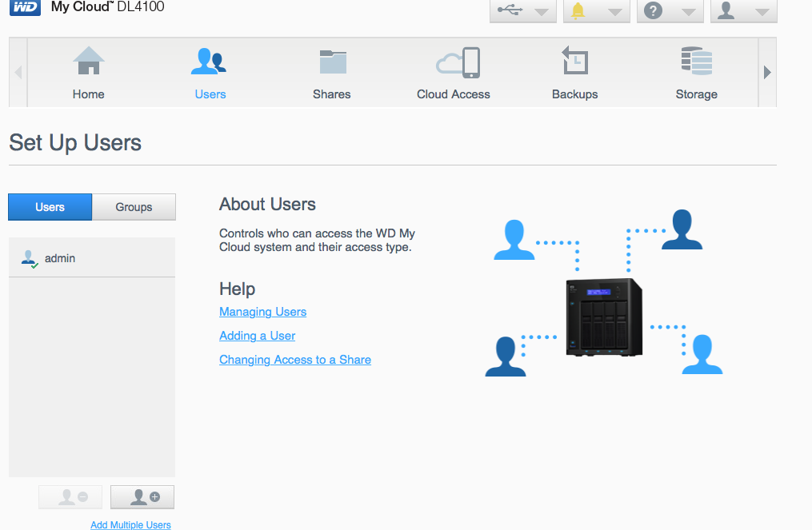This screenshot has height=530, width=812.
Task: Click the yellow alerts bell icon
Action: click(x=578, y=10)
